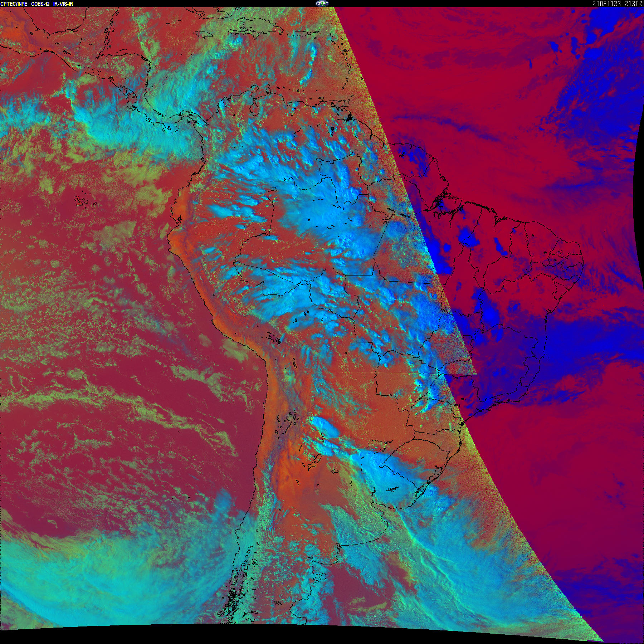Click the CPTEC logo at top center
This screenshot has width=644, height=644.
322,4
